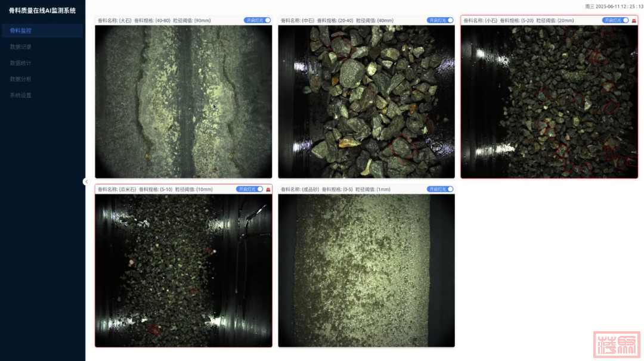Click the alarm icon on 瓜米石 panel

coord(268,189)
